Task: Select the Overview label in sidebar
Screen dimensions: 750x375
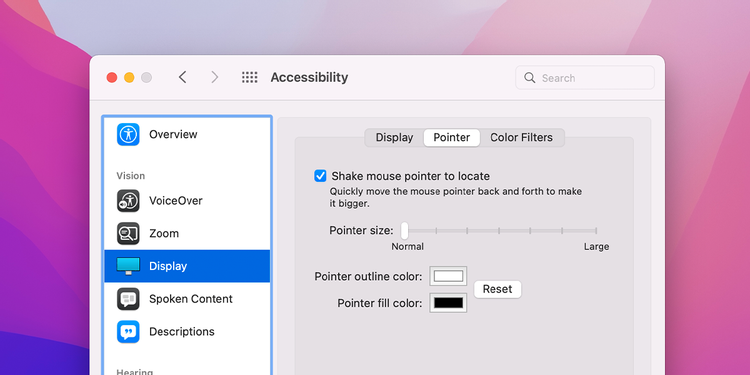Action: click(x=173, y=134)
